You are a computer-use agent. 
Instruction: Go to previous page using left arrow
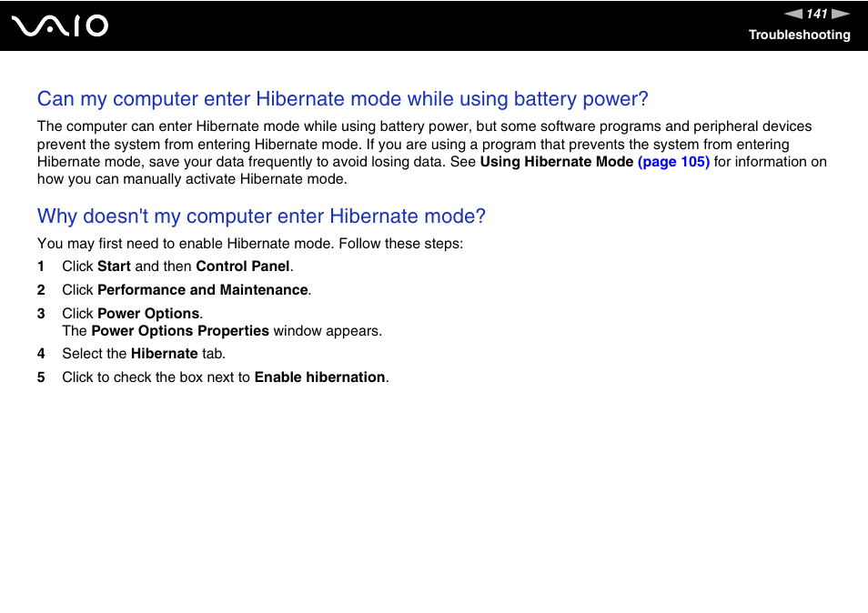pyautogui.click(x=793, y=14)
